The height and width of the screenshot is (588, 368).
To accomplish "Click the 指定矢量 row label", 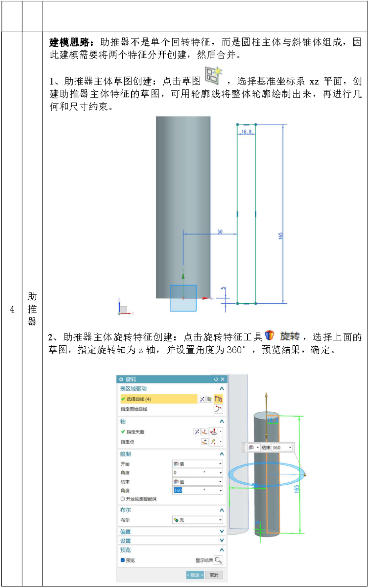I will [135, 432].
